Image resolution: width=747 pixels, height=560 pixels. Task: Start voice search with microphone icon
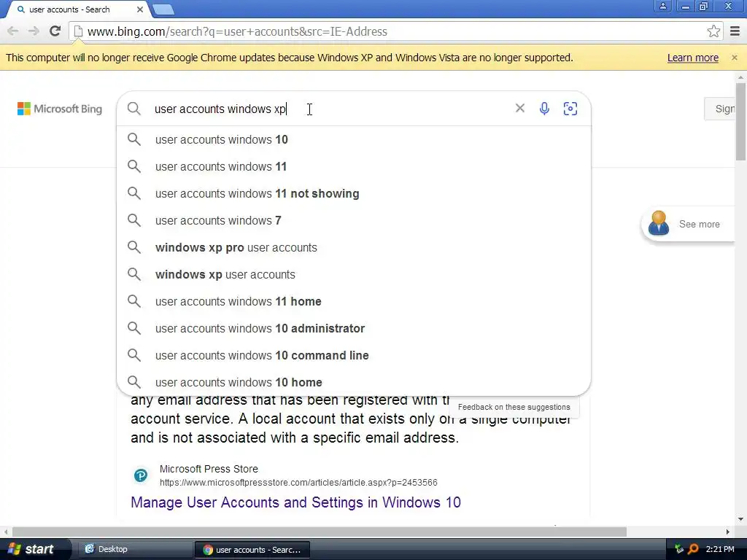pyautogui.click(x=544, y=109)
